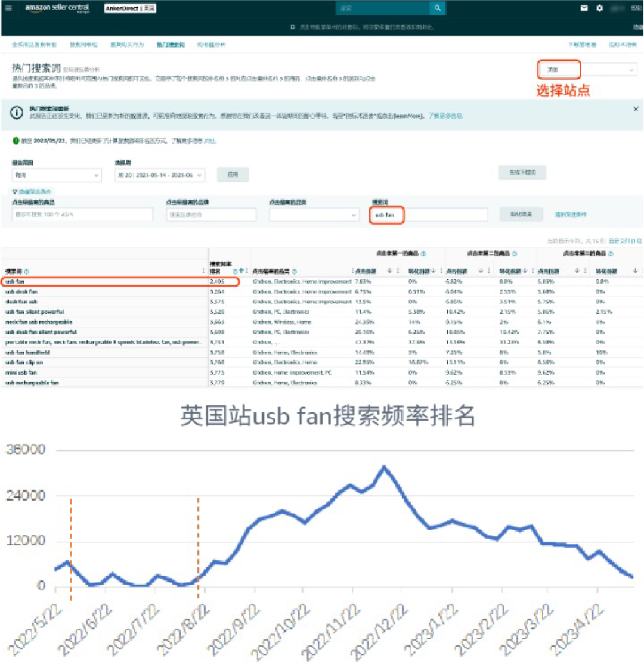The width and height of the screenshot is (644, 662).
Task: Click the apply filter results button
Action: [x=521, y=215]
